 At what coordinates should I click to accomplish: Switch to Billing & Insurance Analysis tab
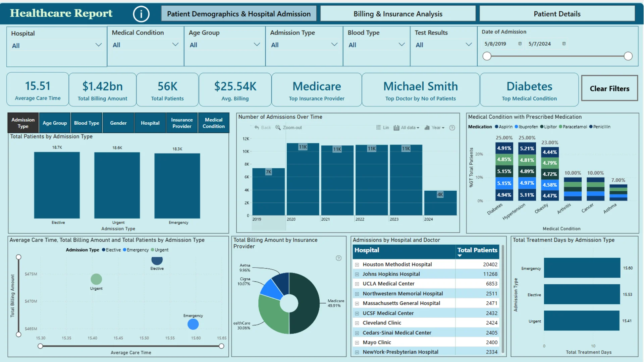[x=398, y=14]
